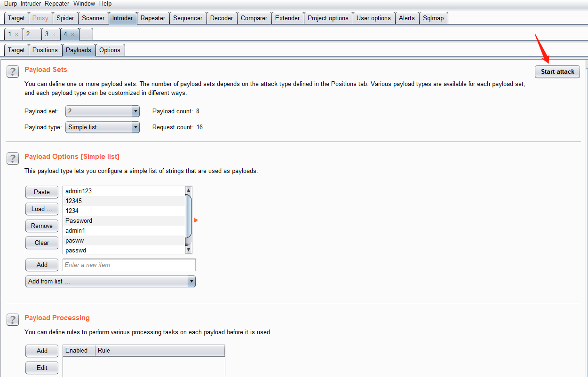Click the Start attack button
Screen dimensions: 588x377
(557, 71)
